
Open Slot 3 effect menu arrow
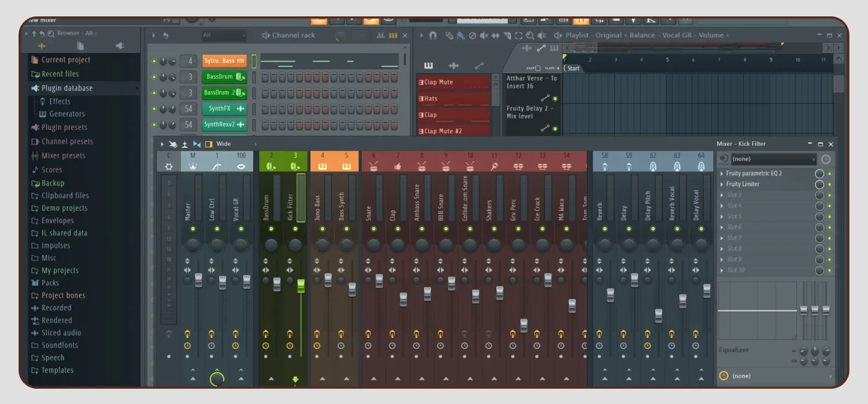pyautogui.click(x=722, y=195)
